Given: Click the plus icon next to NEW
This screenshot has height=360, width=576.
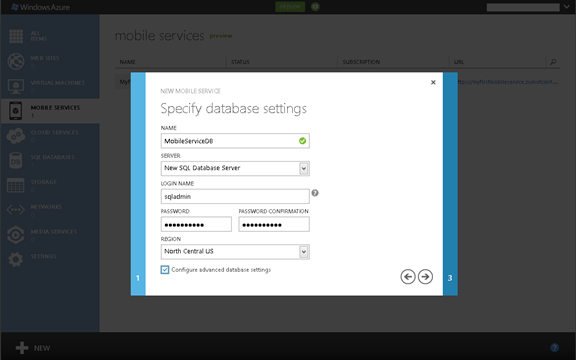Looking at the screenshot, I should click(x=22, y=348).
